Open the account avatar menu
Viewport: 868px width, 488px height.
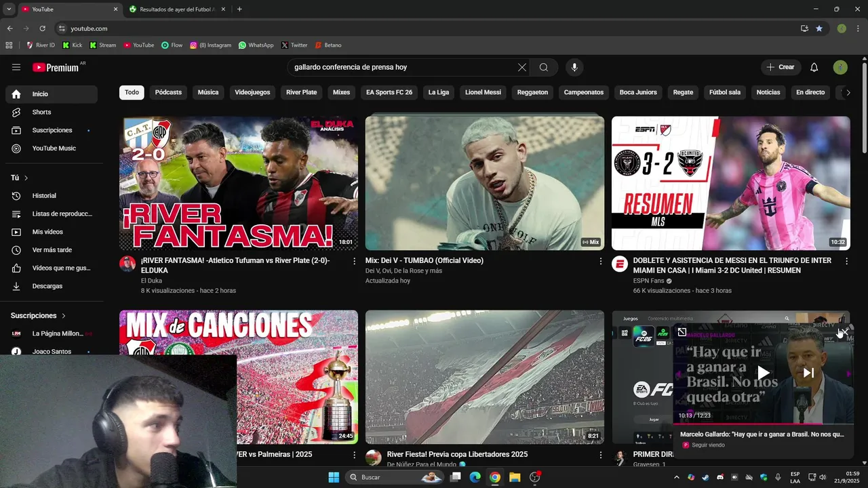click(x=841, y=67)
